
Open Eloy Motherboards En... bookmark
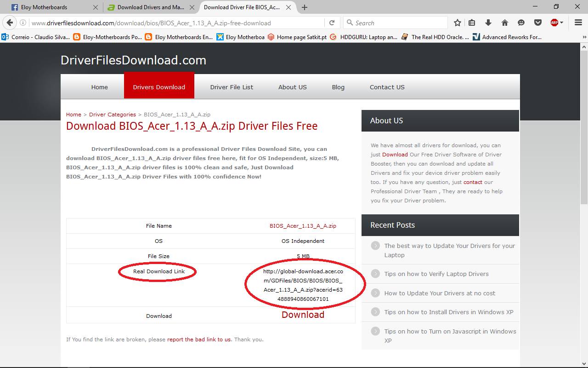[x=179, y=37]
